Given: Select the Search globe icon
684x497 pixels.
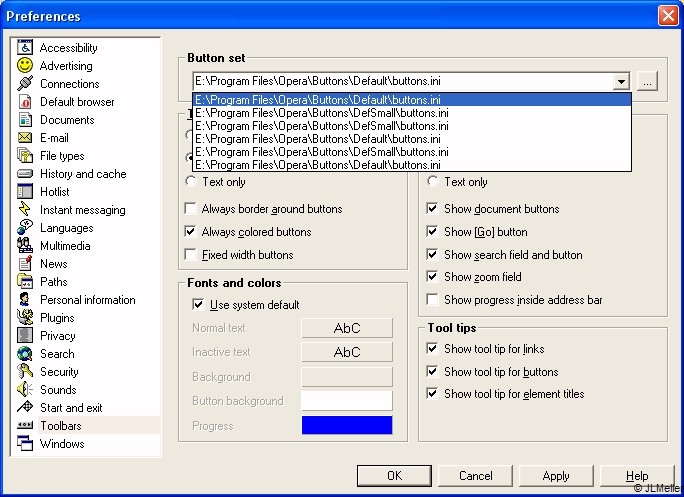Looking at the screenshot, I should (x=25, y=353).
